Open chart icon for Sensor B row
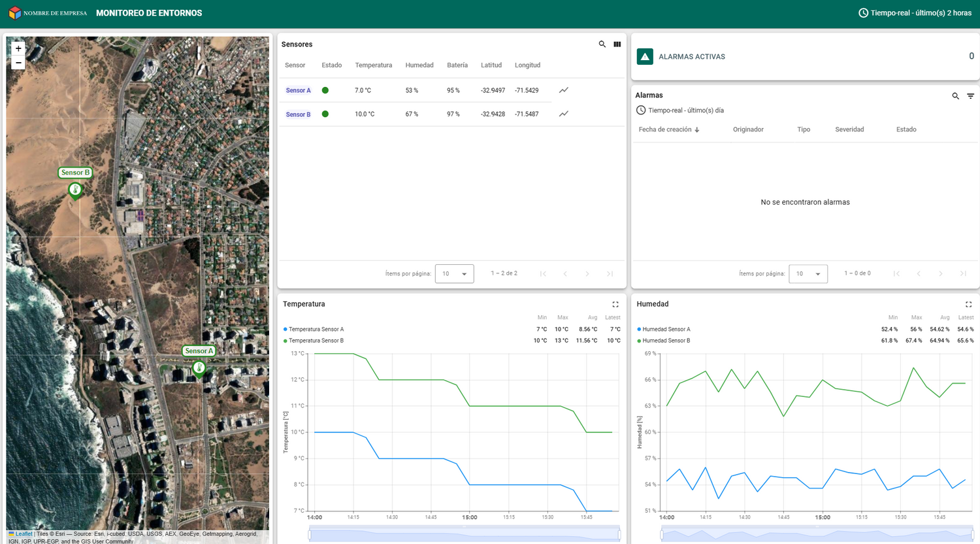 click(x=564, y=114)
